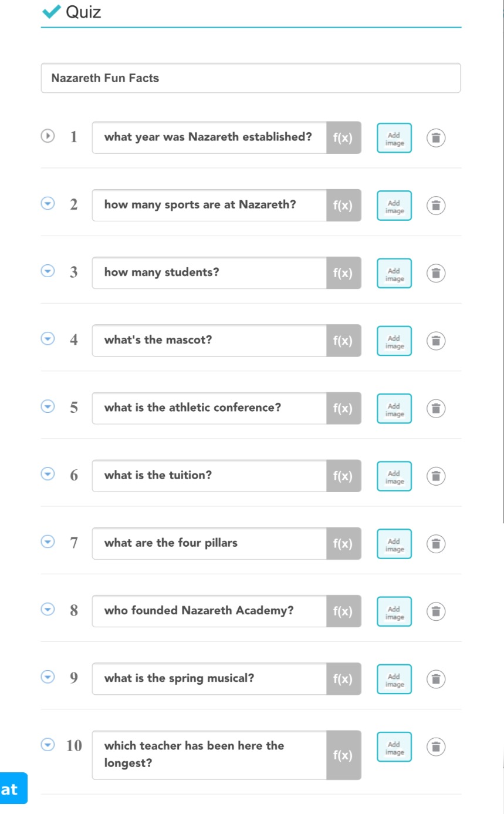504x814 pixels.
Task: Collapse question 9 using its chevron
Action: click(x=48, y=677)
